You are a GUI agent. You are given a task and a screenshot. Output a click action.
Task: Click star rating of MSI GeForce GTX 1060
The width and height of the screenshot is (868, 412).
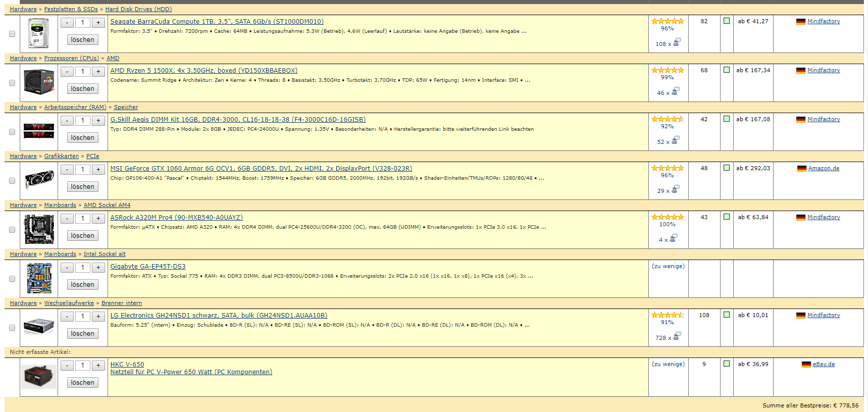[668, 168]
